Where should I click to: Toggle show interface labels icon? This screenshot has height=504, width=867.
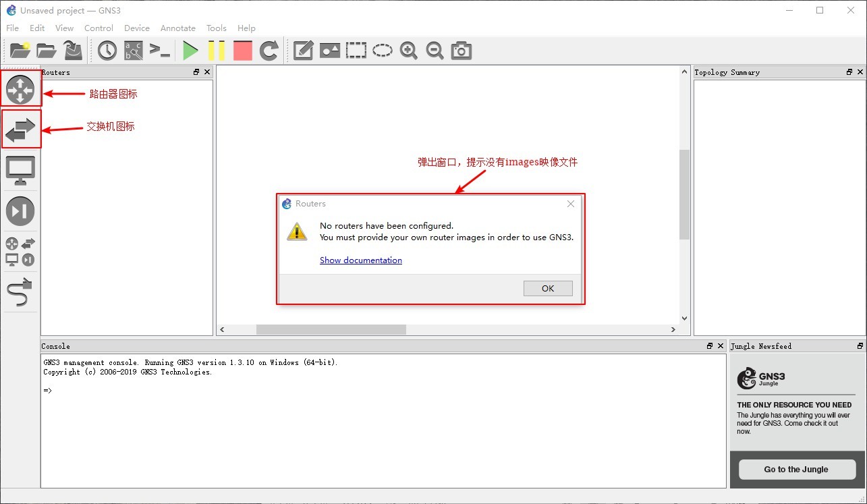(134, 51)
